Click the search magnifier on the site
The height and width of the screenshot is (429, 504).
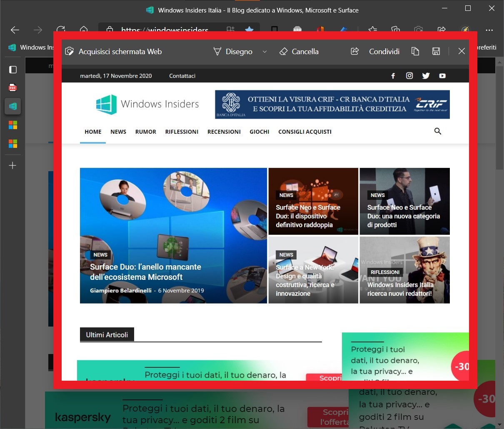click(x=438, y=131)
